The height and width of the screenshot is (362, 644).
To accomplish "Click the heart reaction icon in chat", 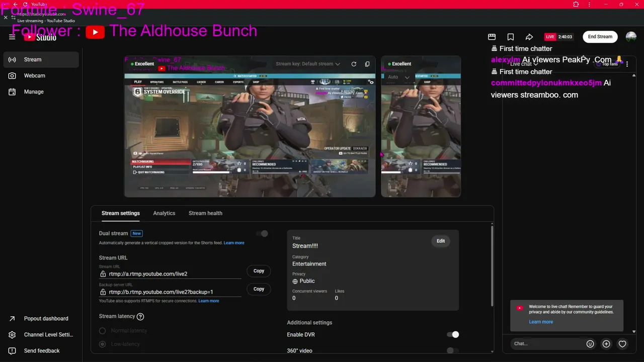I will click(x=622, y=344).
